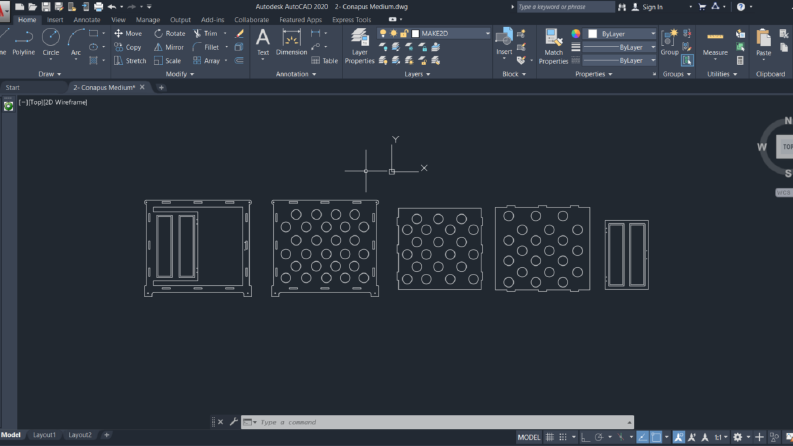Click the Insert block tool

pyautogui.click(x=504, y=42)
